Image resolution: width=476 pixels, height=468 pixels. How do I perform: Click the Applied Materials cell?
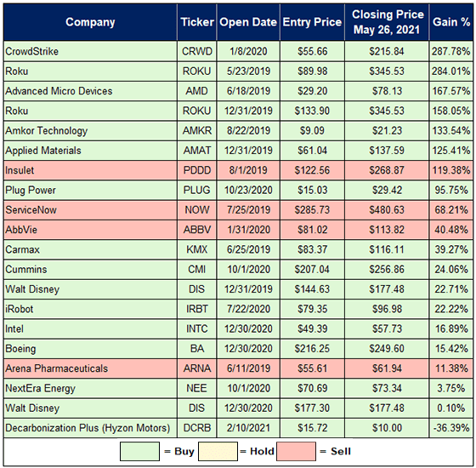[x=90, y=151]
